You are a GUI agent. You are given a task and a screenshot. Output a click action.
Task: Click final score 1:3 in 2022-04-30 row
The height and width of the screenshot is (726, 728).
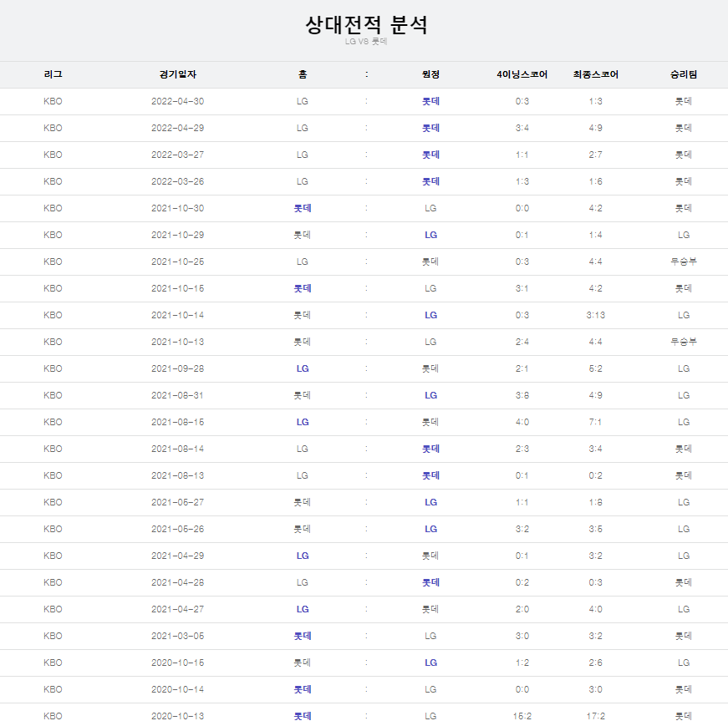[x=595, y=101]
